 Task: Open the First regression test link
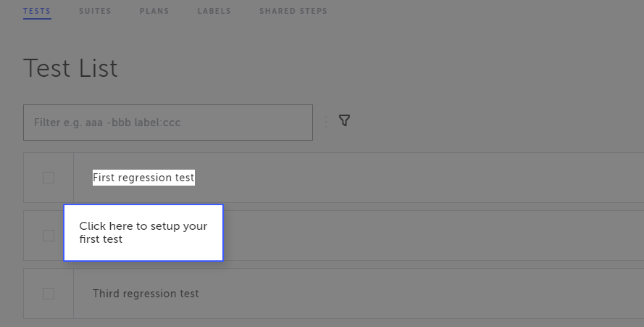[143, 178]
